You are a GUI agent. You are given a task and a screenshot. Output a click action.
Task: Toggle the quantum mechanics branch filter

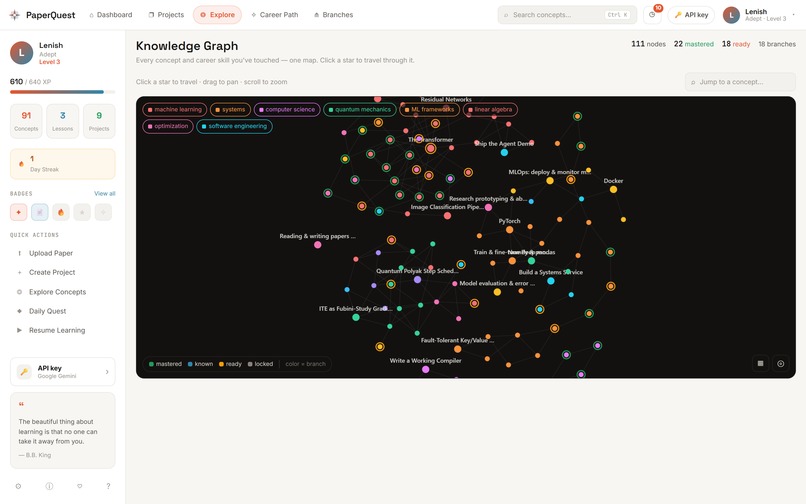(x=360, y=110)
